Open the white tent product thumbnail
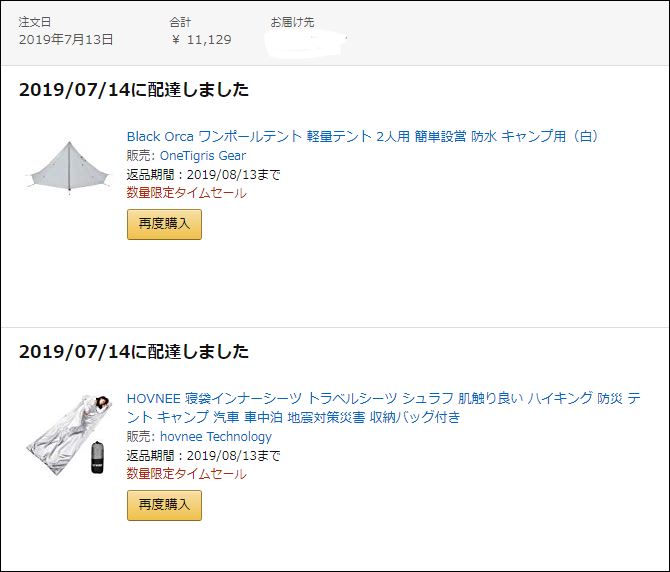Viewport: 670px width, 572px height. click(x=69, y=166)
